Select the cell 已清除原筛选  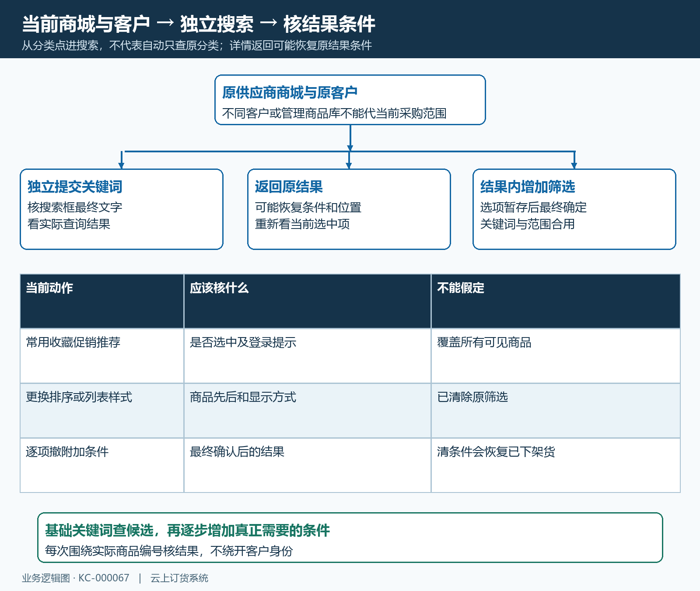tap(556, 411)
